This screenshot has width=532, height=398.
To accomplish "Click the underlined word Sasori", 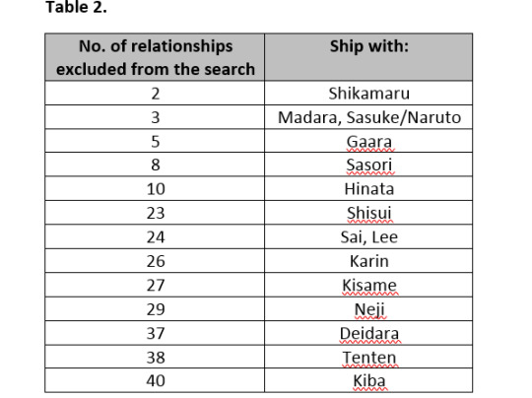I will 369,165.
